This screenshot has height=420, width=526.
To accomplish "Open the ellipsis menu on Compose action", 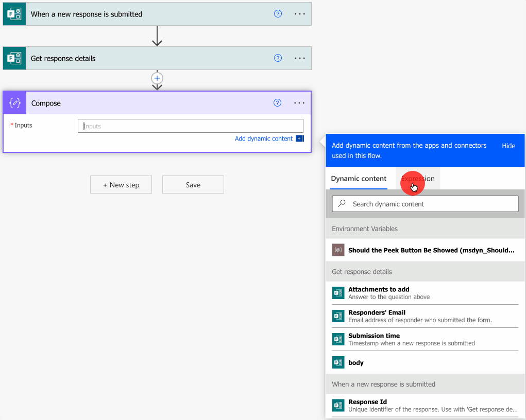I will [299, 103].
